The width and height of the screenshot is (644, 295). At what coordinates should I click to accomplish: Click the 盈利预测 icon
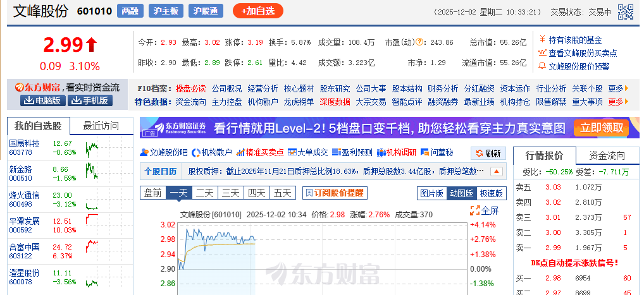pos(336,153)
